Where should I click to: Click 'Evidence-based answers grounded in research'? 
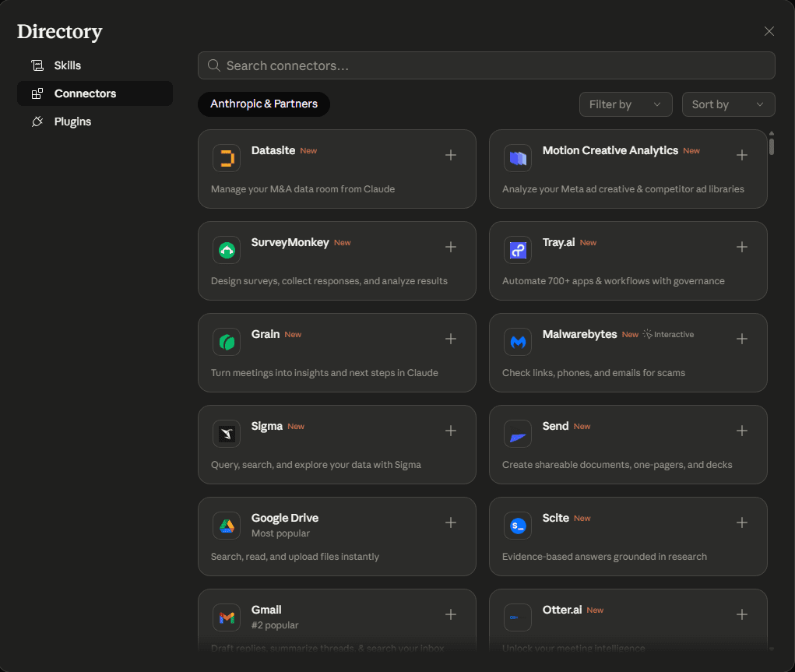click(x=604, y=556)
